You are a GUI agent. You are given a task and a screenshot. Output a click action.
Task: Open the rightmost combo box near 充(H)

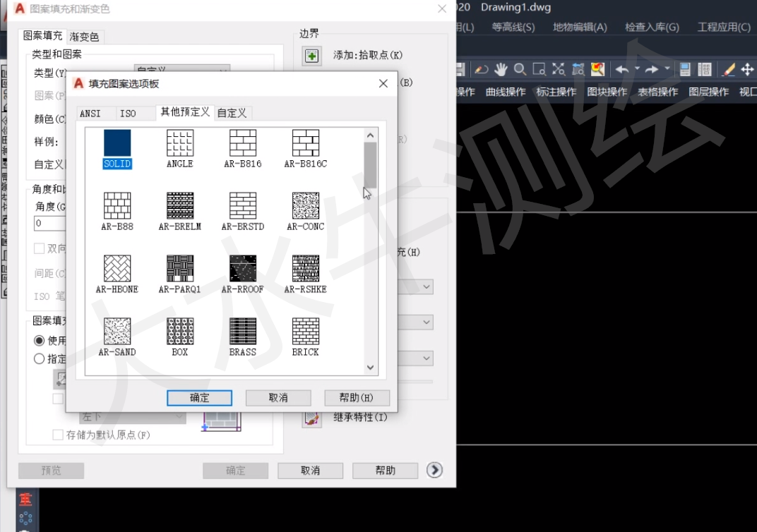point(426,286)
